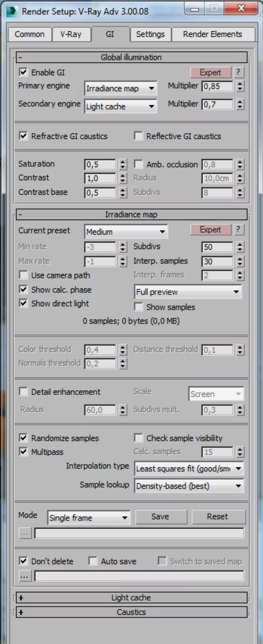The width and height of the screenshot is (263, 644).
Task: Turn on Detail enhancement checkbox
Action: pos(23,392)
